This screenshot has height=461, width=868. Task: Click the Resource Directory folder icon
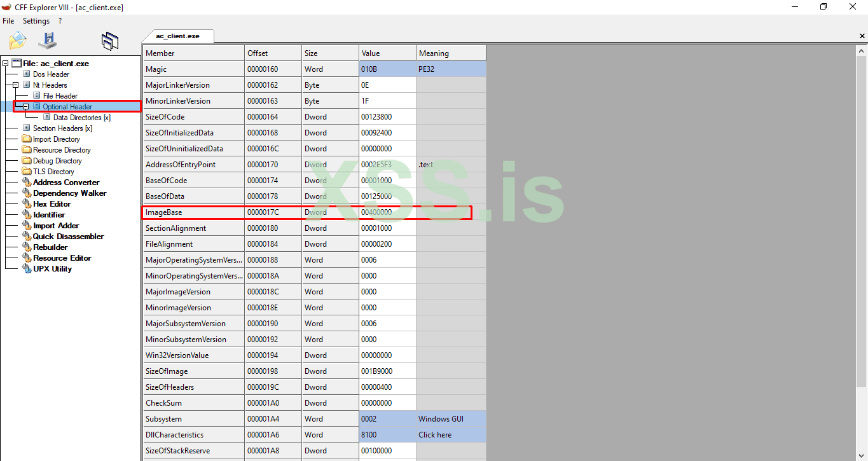[27, 150]
